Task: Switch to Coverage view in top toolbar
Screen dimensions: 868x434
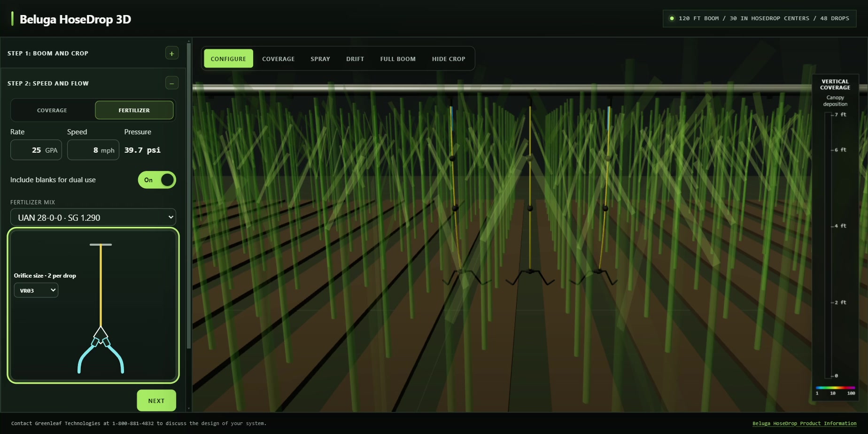Action: click(279, 59)
